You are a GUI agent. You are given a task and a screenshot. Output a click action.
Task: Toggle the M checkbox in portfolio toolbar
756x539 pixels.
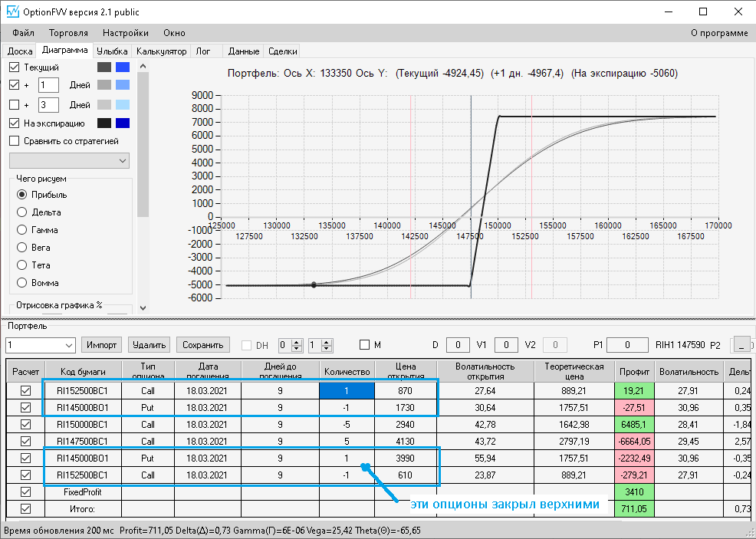364,345
